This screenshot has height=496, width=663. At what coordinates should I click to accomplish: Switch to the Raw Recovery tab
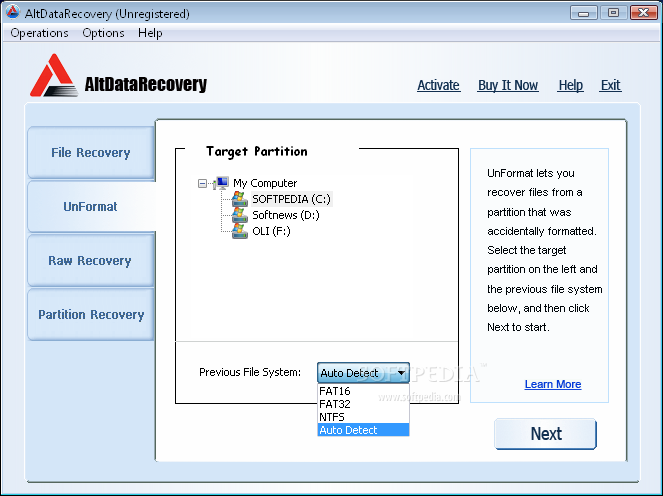91,260
